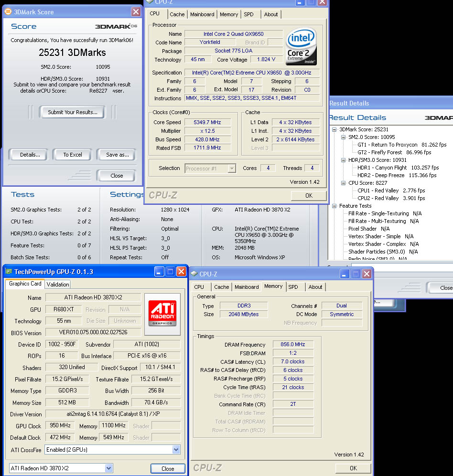Close the GPU-Z window with the X
Viewport: 453px width, 476px height.
point(182,271)
